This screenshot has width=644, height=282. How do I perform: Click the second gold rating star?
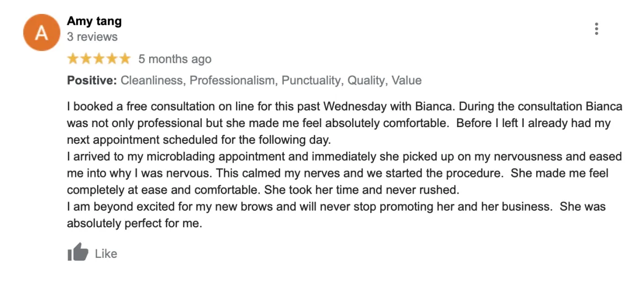coord(86,58)
